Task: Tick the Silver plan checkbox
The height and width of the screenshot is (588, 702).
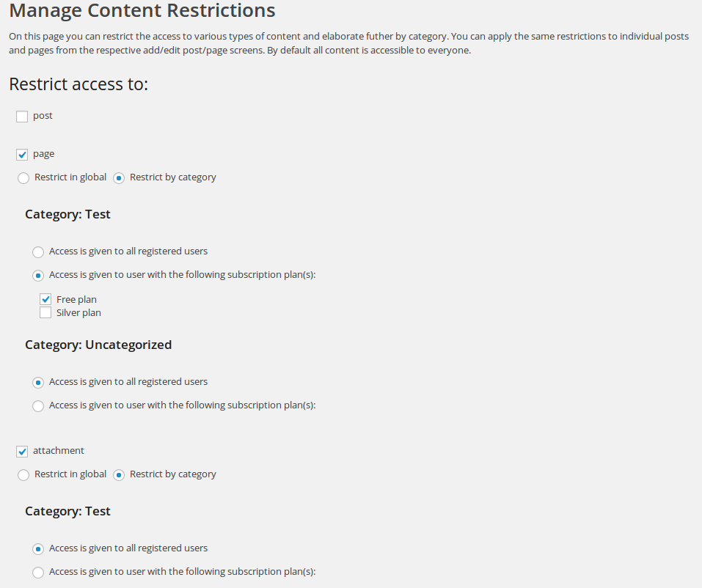Action: (45, 313)
